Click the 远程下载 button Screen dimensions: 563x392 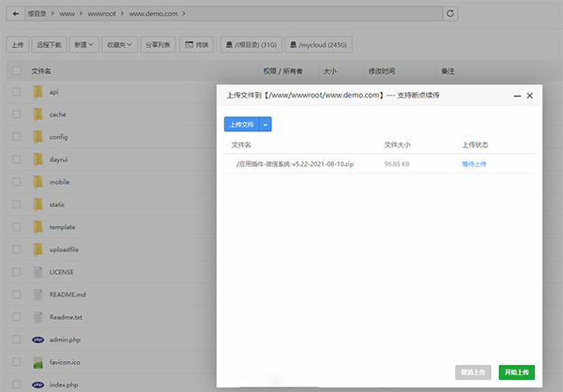click(49, 44)
